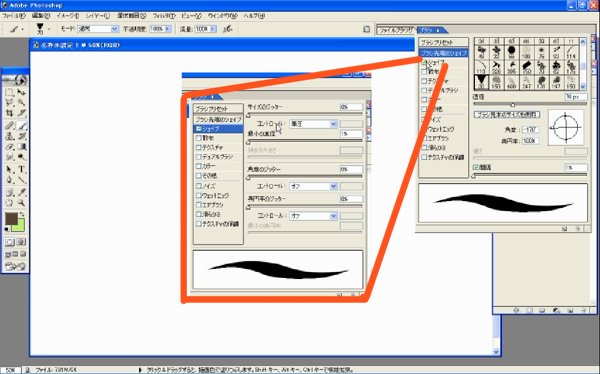Toggle その他 checkbox in Brushes palette

click(x=424, y=109)
